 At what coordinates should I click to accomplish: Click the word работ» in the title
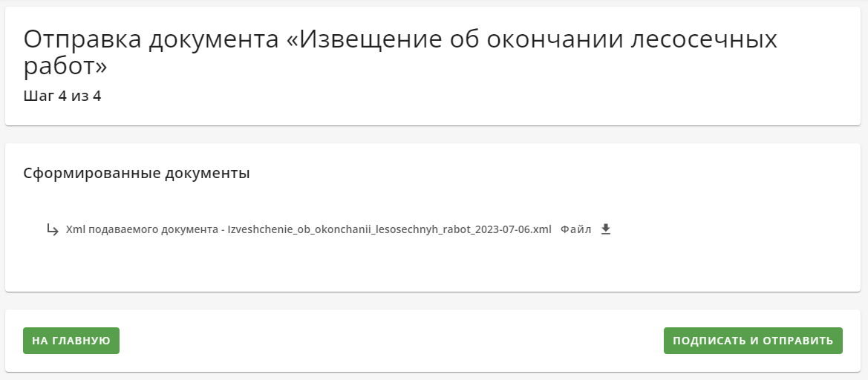click(x=65, y=66)
